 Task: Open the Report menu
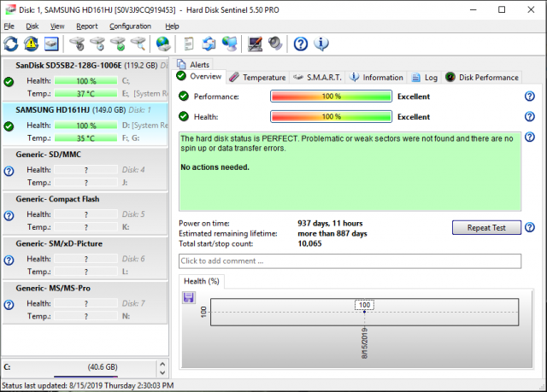click(x=86, y=26)
